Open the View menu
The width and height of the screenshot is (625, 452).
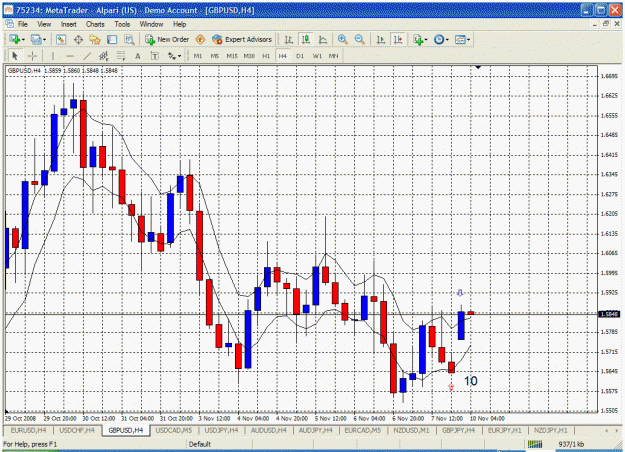point(44,24)
